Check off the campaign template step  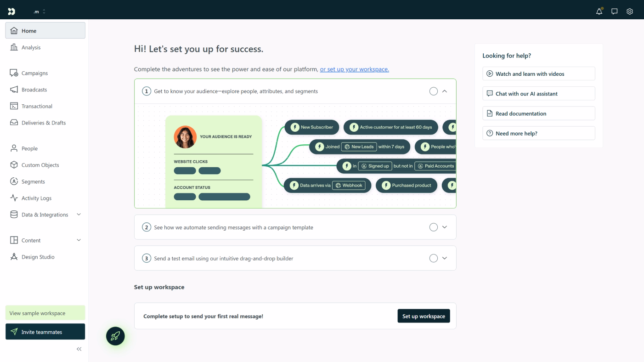click(x=433, y=226)
